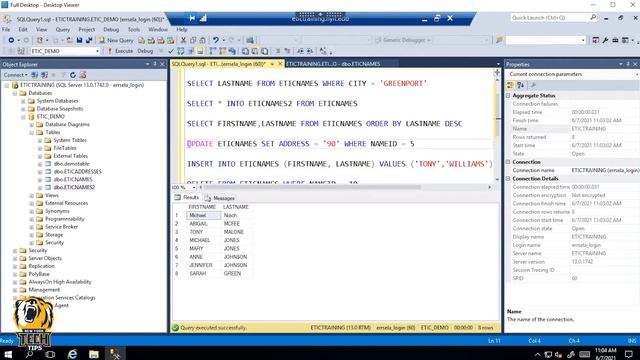Display the estimated execution plan icon
640x360 pixels.
tap(180, 51)
